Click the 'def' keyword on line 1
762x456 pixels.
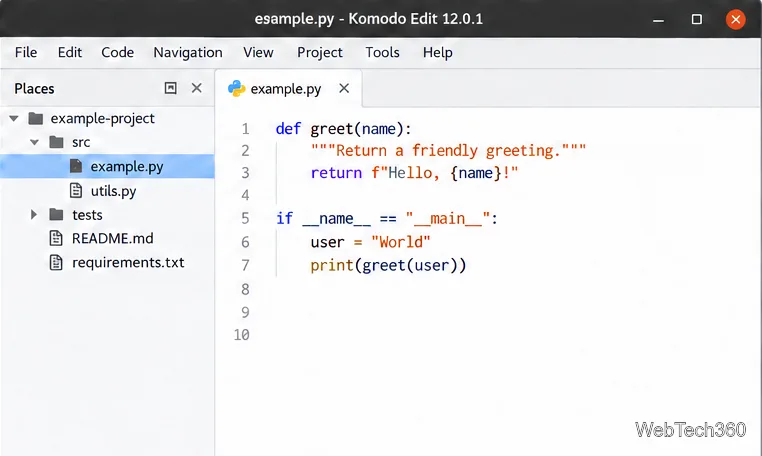point(288,129)
